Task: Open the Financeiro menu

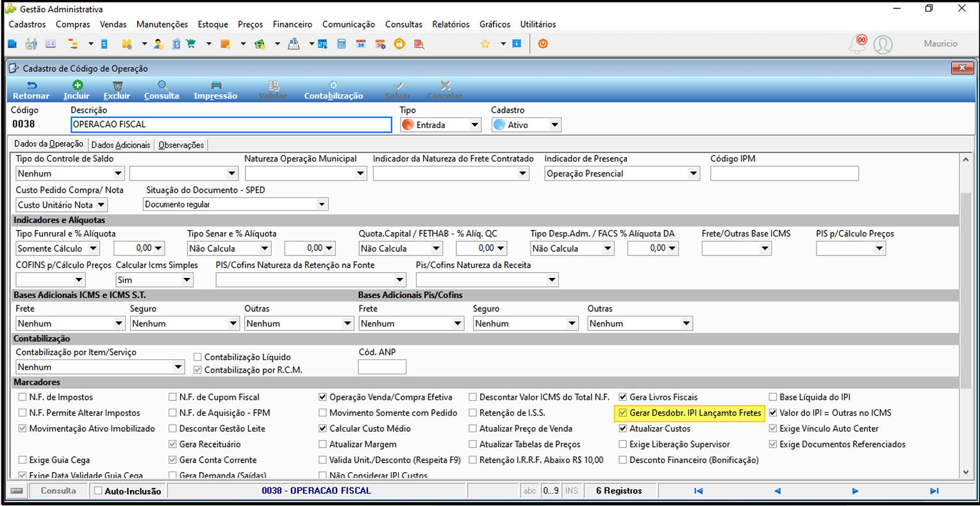Action: pos(292,24)
